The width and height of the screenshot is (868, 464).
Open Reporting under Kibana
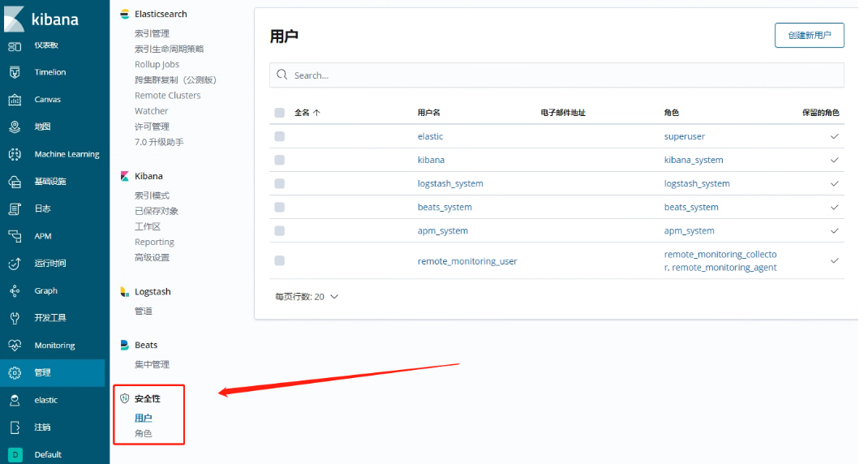pos(154,242)
